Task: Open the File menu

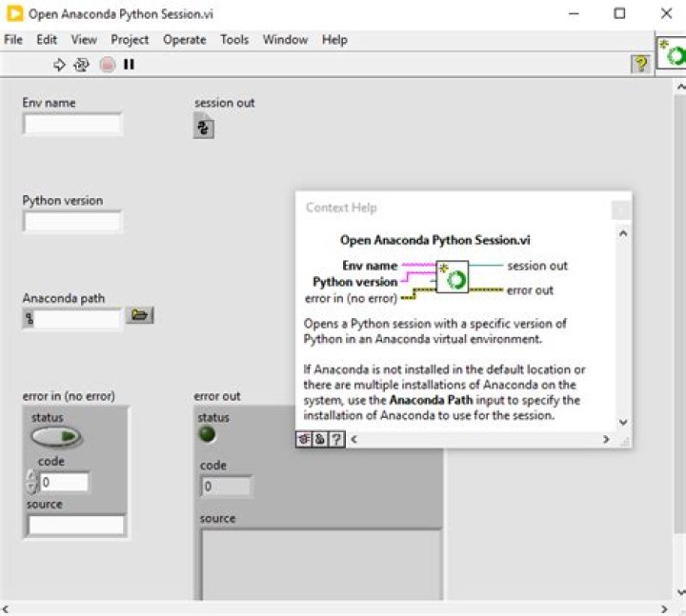Action: [13, 40]
